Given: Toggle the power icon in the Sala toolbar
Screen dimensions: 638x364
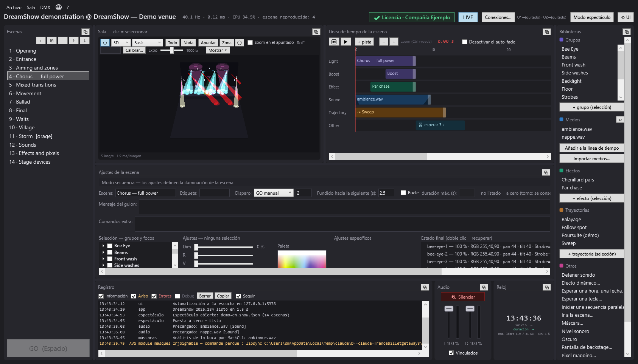Looking at the screenshot, I should [105, 43].
